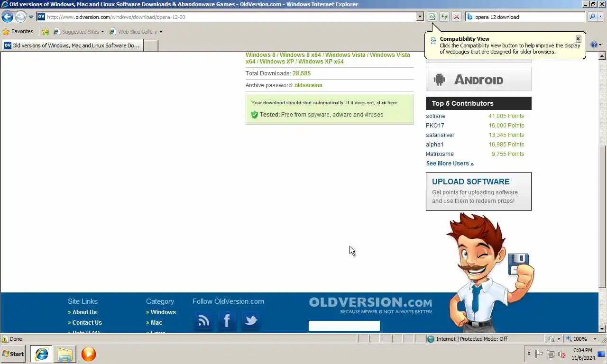Image resolution: width=607 pixels, height=364 pixels.
Task: Open the Android category banner
Action: coord(478,79)
